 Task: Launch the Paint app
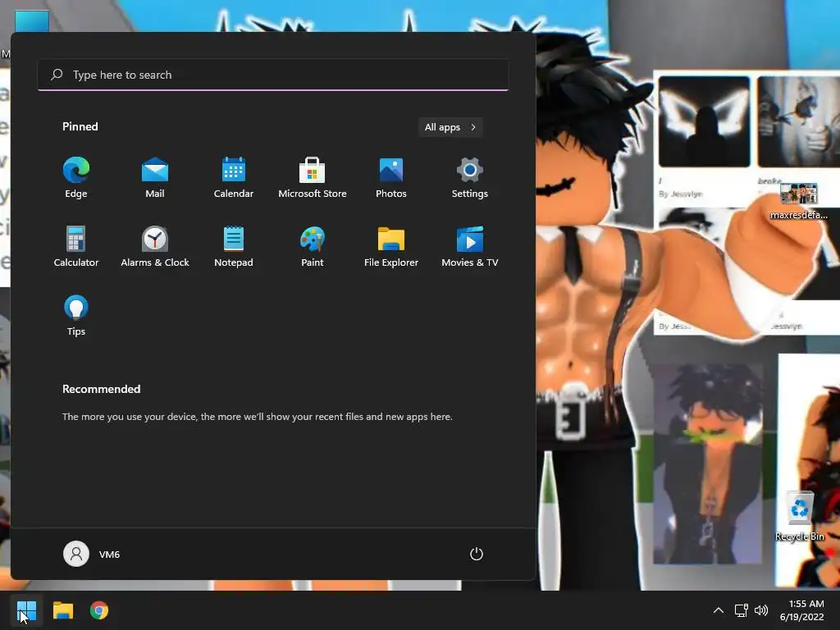(x=313, y=246)
